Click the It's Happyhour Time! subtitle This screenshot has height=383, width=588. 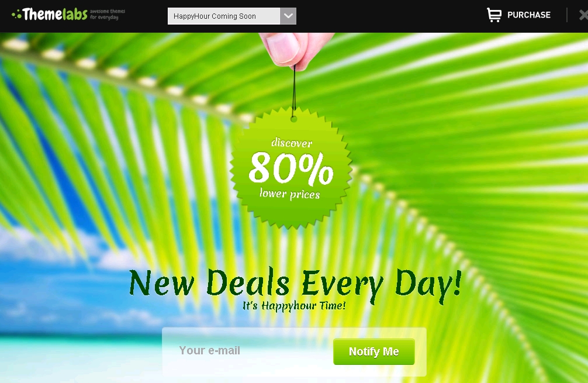[294, 306]
